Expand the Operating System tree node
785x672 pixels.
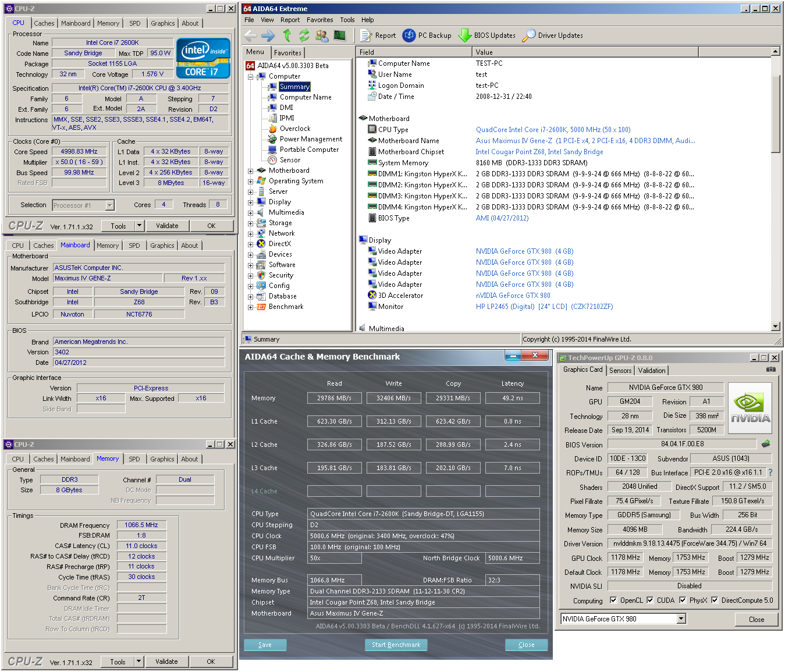click(x=251, y=182)
